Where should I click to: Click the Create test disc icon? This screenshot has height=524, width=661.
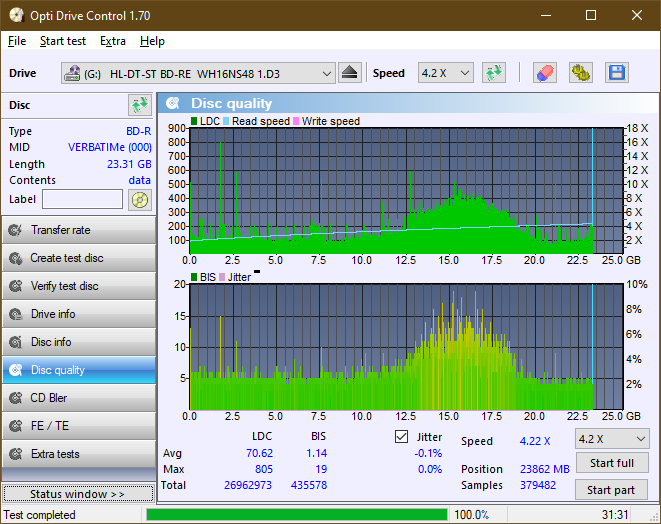click(16, 258)
